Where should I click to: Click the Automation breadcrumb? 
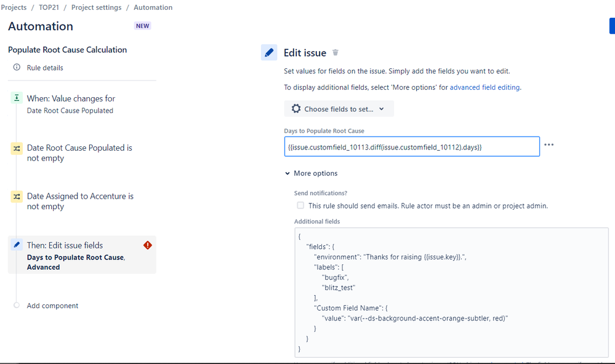point(153,7)
